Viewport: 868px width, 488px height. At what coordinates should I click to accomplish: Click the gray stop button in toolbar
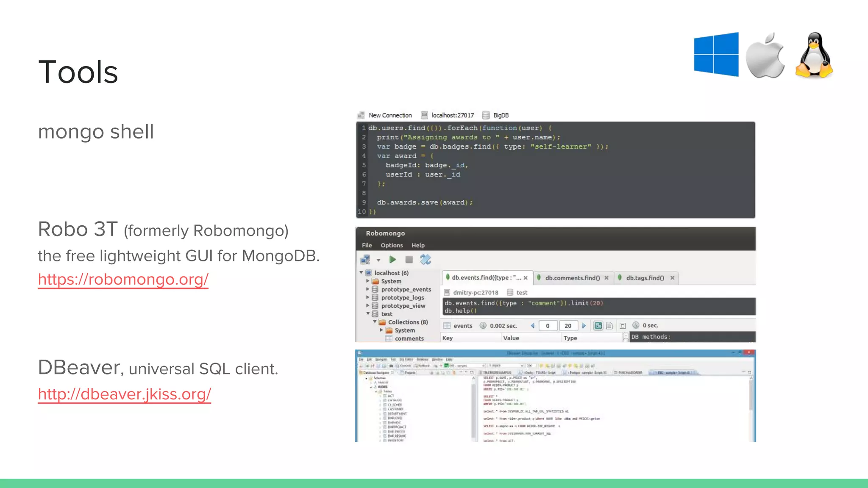409,260
